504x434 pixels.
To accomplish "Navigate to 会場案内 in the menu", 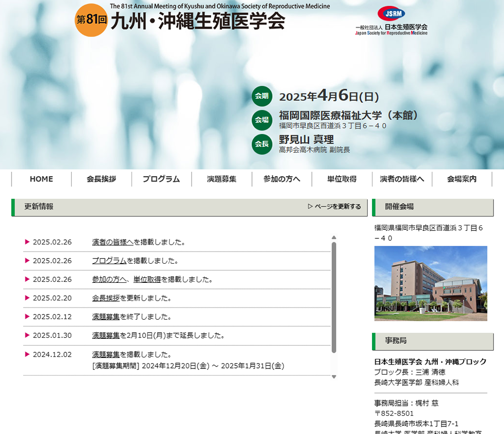I will tap(462, 179).
